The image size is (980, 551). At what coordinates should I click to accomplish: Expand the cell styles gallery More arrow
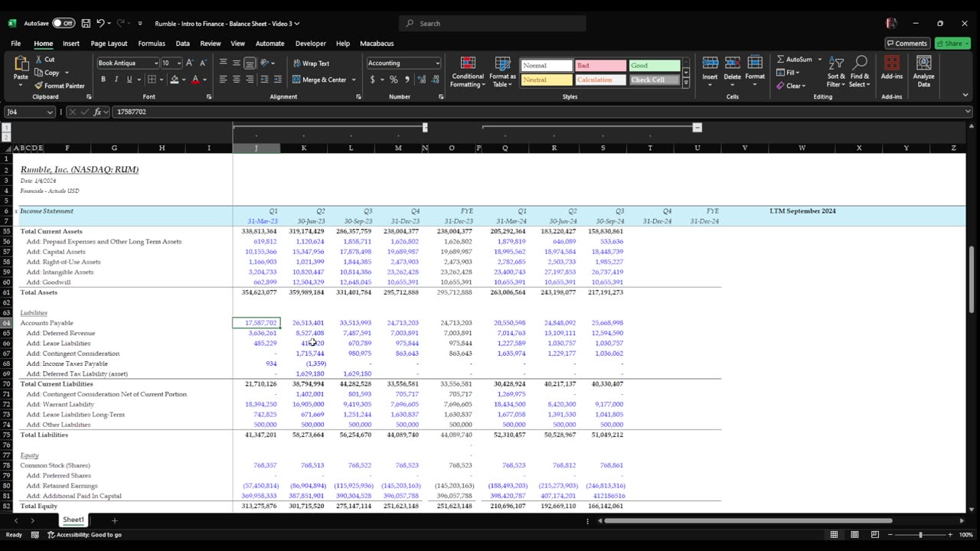686,83
